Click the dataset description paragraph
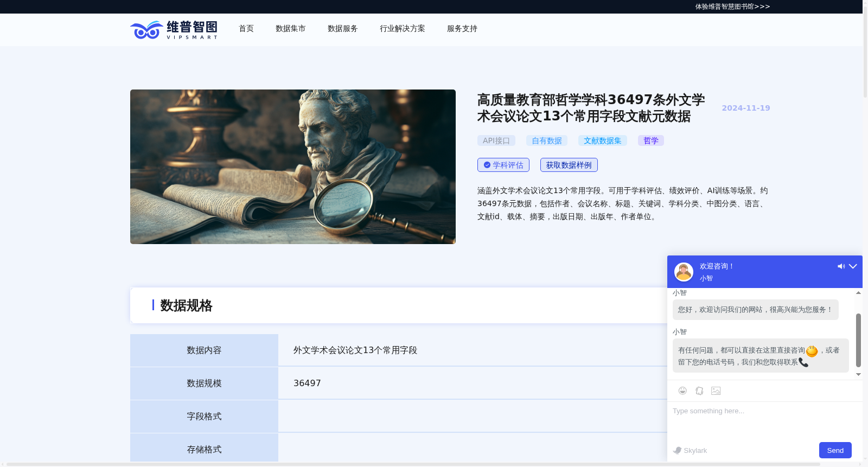This screenshot has height=467, width=868. click(623, 203)
